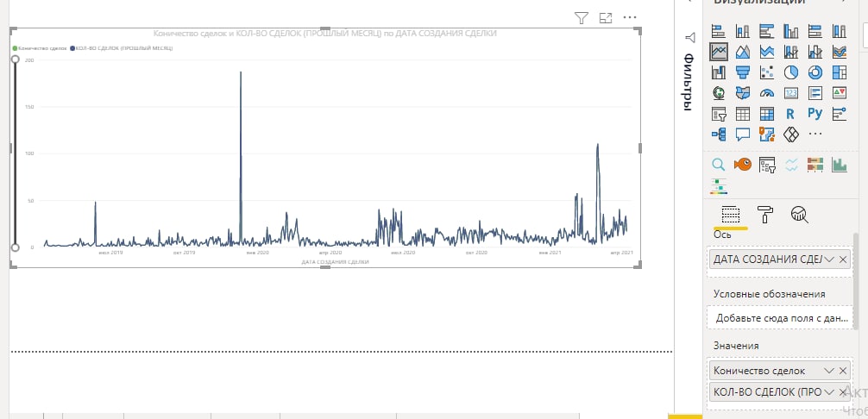Viewport: 868px width, 419px height.
Task: Click the Коничество сделок legend entry
Action: 40,48
